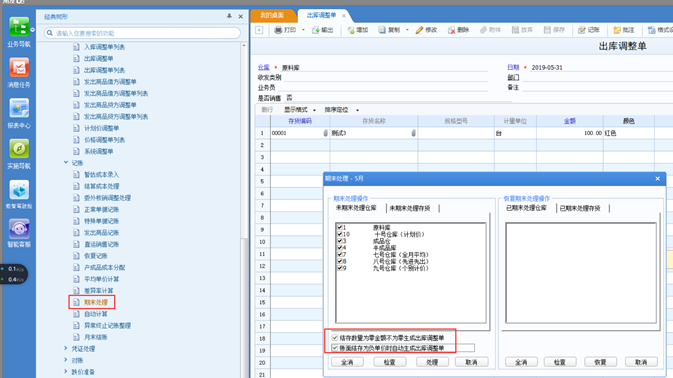Click lookup icon in 存货编码 cell 00001
The width and height of the screenshot is (673, 378).
point(325,133)
